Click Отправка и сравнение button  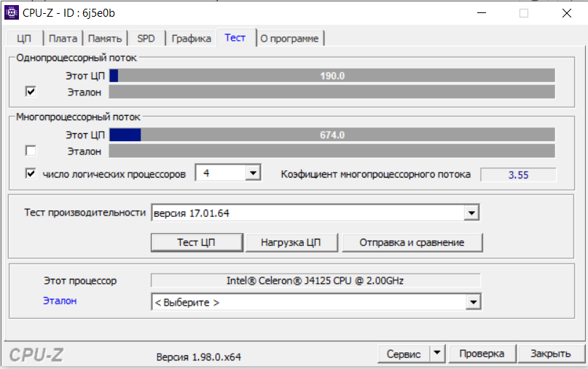tap(412, 242)
